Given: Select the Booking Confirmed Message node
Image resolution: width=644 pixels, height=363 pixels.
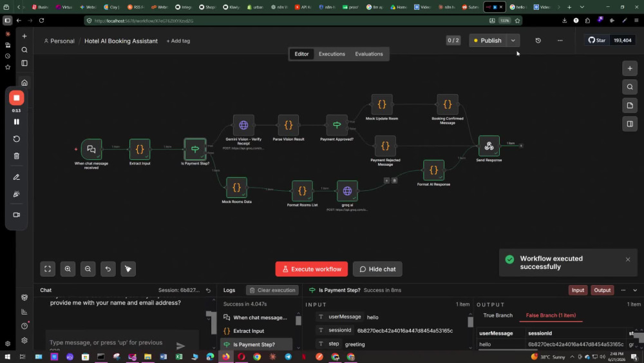Looking at the screenshot, I should pyautogui.click(x=448, y=104).
